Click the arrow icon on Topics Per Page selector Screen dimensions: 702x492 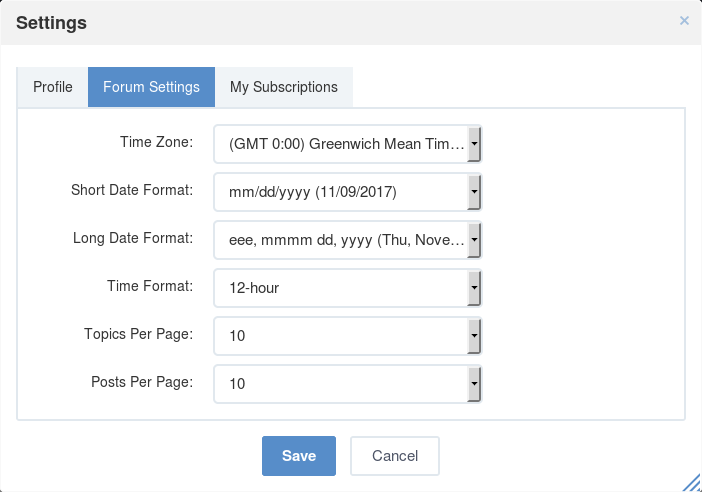pos(474,336)
